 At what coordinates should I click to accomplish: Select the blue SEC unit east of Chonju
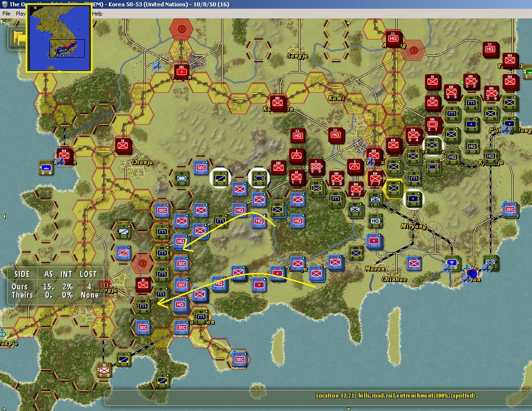(x=201, y=167)
